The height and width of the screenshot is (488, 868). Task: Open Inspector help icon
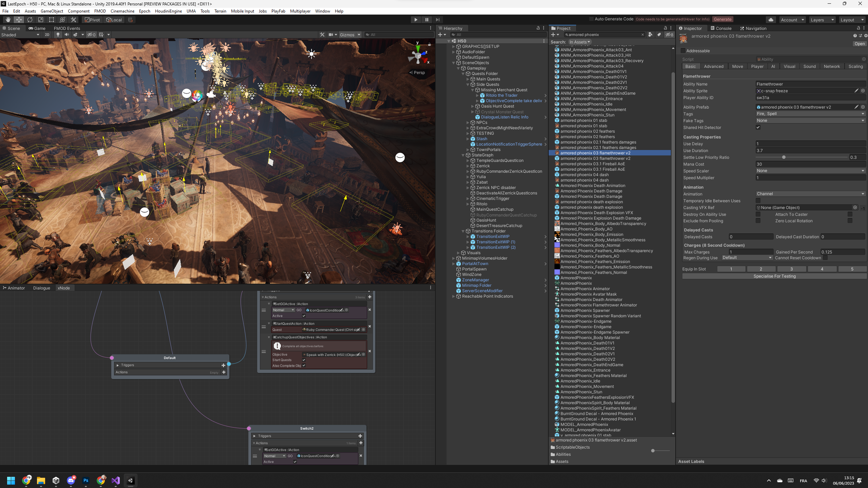(855, 36)
